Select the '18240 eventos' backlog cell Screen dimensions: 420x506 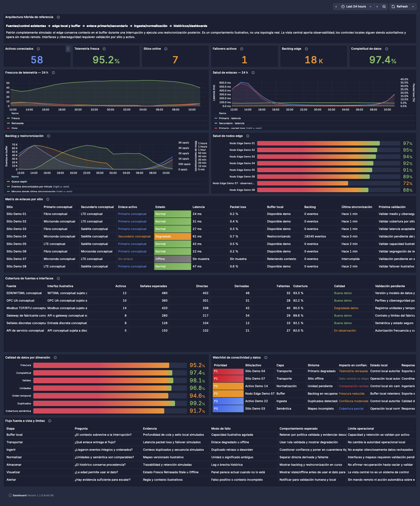click(315, 237)
